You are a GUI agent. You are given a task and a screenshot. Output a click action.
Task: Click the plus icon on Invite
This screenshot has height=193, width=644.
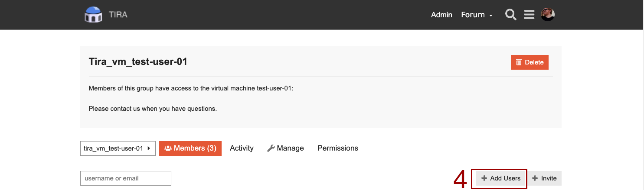point(535,178)
